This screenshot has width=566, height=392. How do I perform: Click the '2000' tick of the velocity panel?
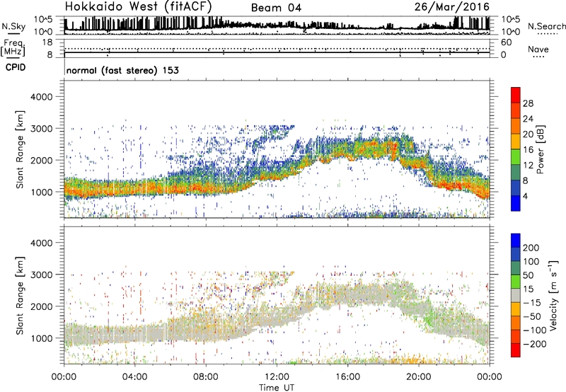(x=41, y=306)
